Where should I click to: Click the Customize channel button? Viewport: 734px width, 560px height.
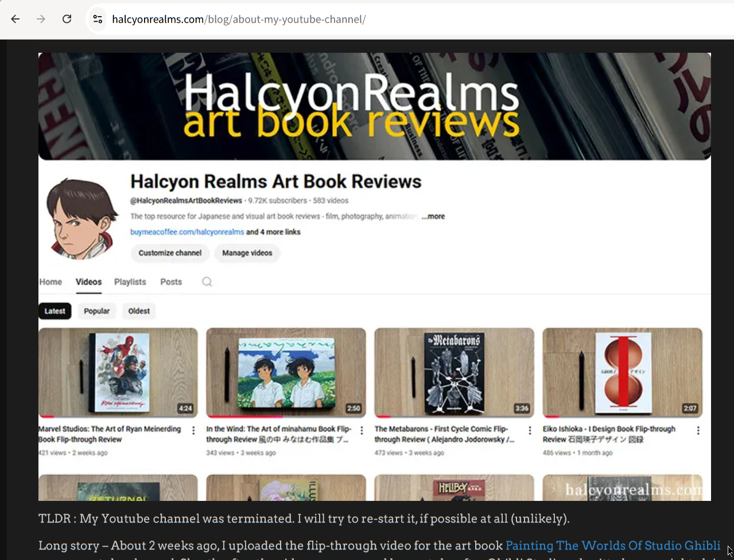click(x=170, y=253)
